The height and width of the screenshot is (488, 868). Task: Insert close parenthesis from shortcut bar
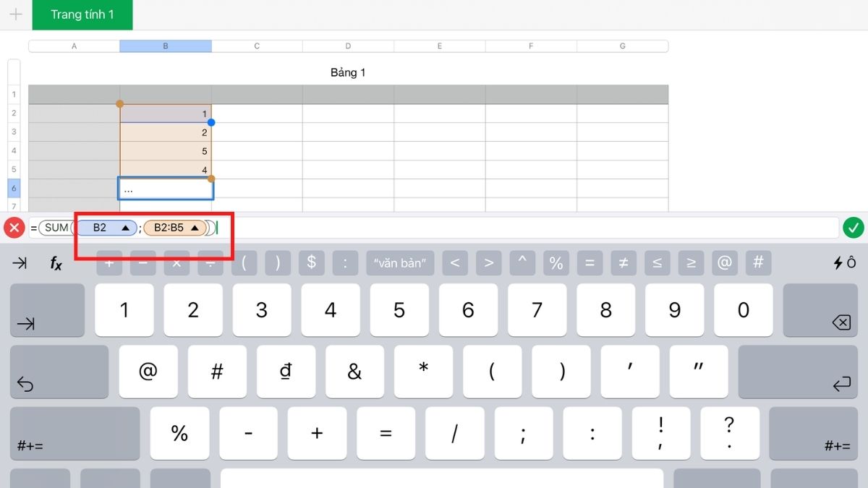click(x=278, y=263)
